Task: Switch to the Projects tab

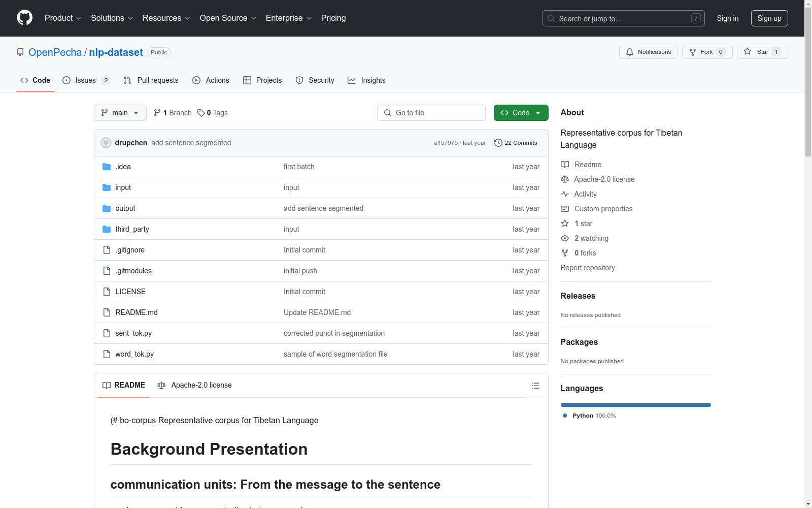Action: click(262, 80)
